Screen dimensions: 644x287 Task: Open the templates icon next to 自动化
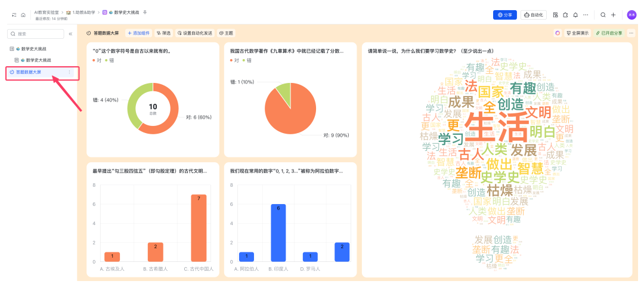(555, 15)
